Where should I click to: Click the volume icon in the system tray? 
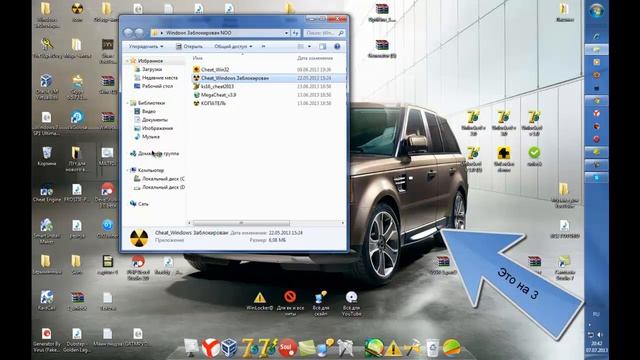tap(600, 335)
